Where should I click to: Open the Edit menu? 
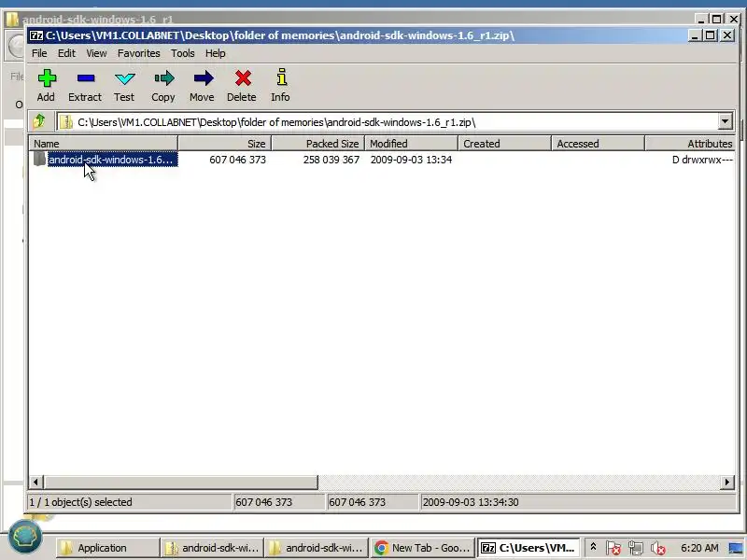[66, 53]
